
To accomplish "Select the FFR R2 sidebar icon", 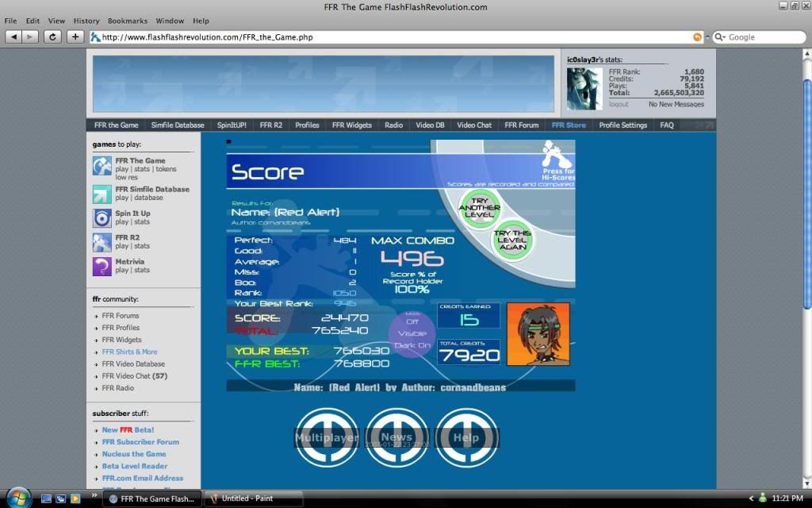I will click(x=101, y=242).
